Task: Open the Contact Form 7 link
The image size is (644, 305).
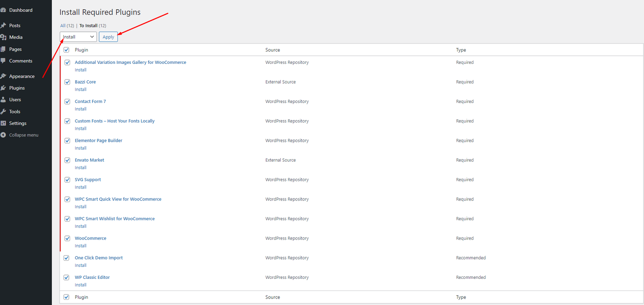Action: click(x=91, y=101)
